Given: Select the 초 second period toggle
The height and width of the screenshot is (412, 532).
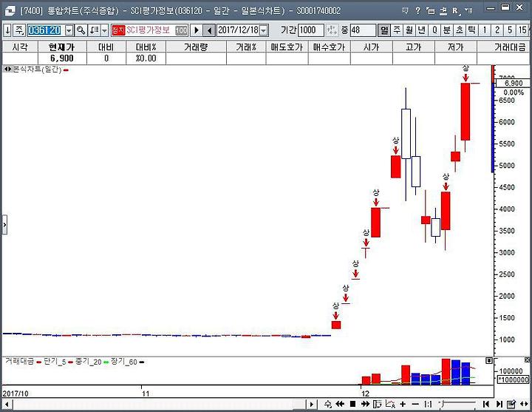Looking at the screenshot, I should (x=460, y=30).
